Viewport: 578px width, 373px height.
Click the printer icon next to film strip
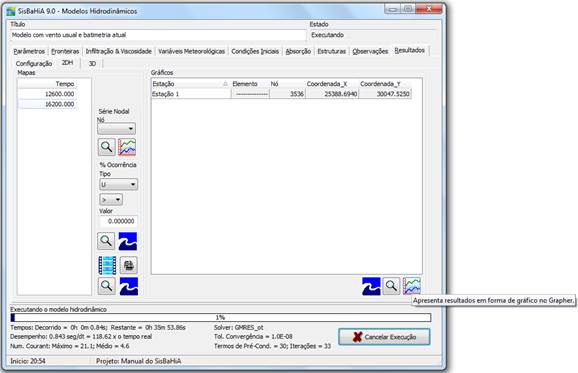coord(129,265)
